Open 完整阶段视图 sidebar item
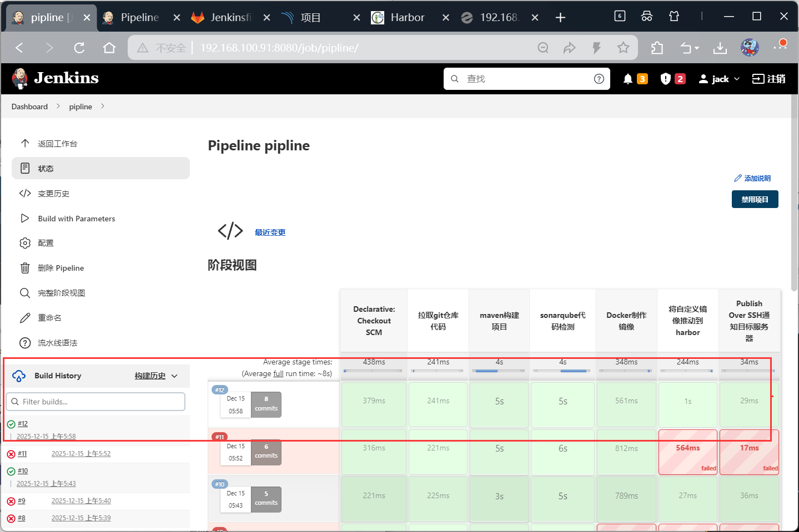Viewport: 799px width, 532px height. pyautogui.click(x=100, y=293)
